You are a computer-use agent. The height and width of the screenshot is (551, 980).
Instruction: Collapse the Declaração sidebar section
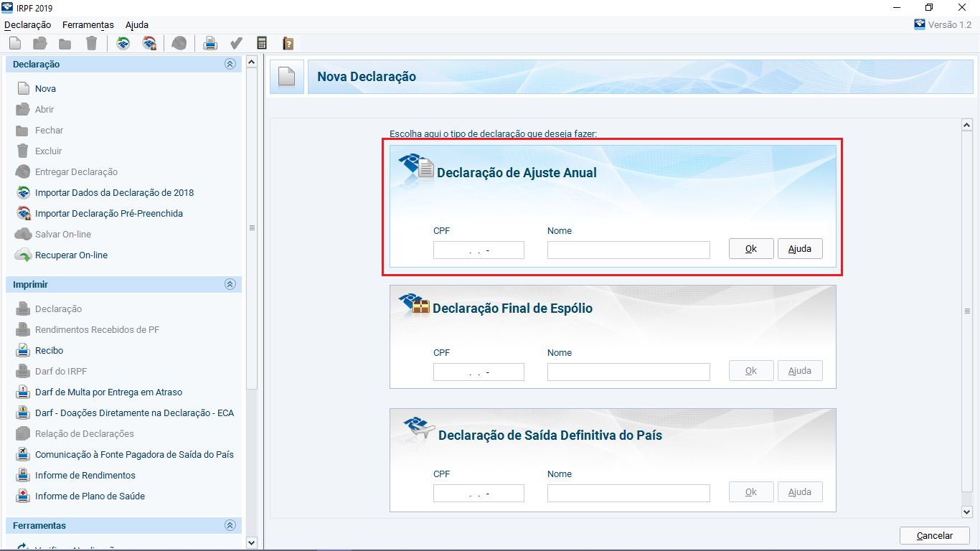tap(230, 65)
